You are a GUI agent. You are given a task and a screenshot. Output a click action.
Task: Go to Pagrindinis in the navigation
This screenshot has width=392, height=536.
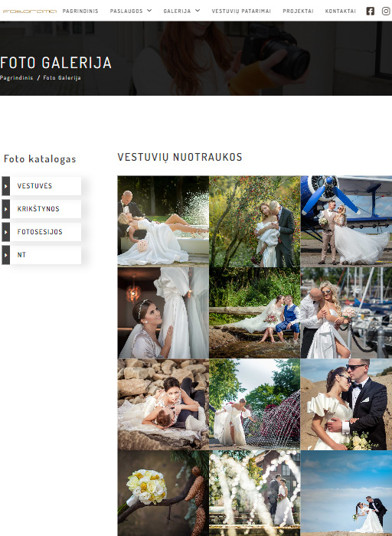tap(80, 11)
